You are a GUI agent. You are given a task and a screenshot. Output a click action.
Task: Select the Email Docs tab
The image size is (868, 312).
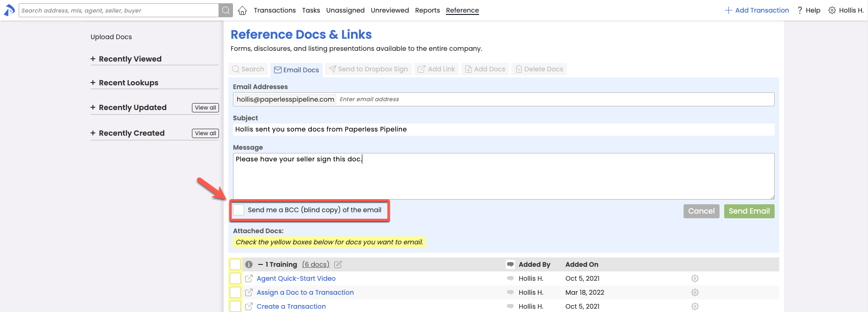(296, 70)
